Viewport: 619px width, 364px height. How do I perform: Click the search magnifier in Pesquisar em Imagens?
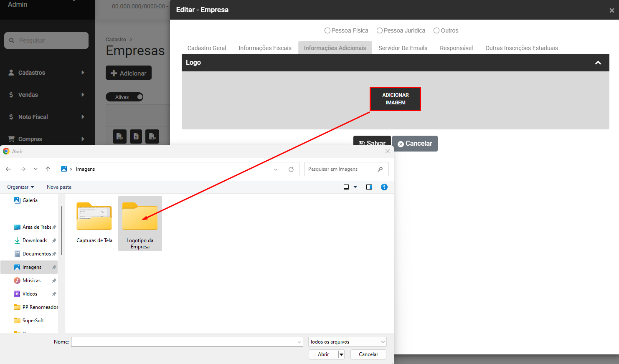(x=380, y=169)
